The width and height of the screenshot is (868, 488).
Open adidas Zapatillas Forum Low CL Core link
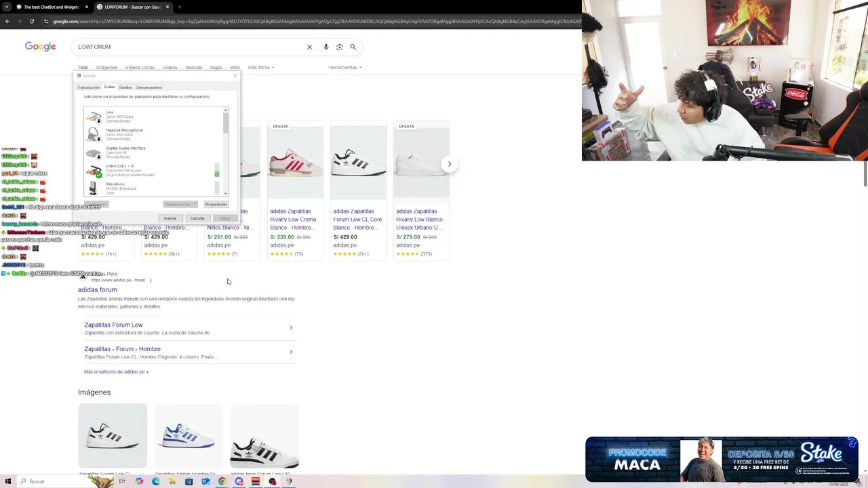point(357,219)
